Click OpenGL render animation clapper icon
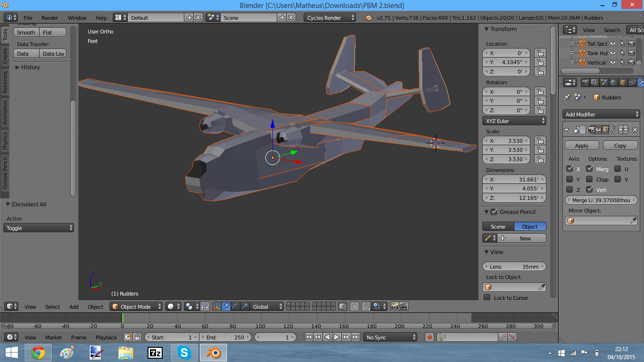The image size is (644, 362). click(404, 307)
